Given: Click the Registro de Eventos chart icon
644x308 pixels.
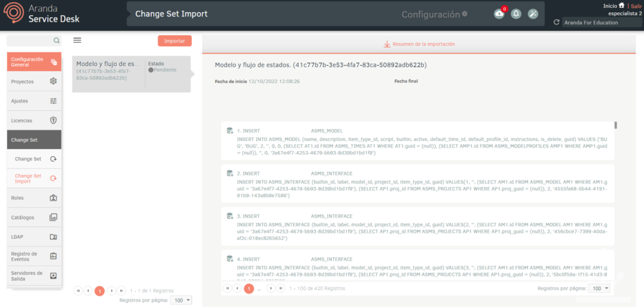Looking at the screenshot, I should tap(53, 256).
